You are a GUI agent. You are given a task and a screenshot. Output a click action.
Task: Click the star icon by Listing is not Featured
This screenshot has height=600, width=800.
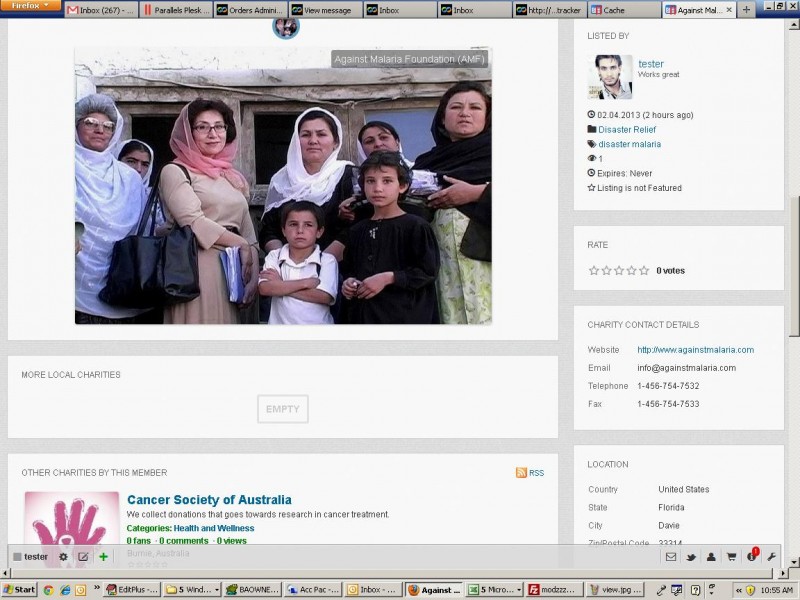[591, 187]
